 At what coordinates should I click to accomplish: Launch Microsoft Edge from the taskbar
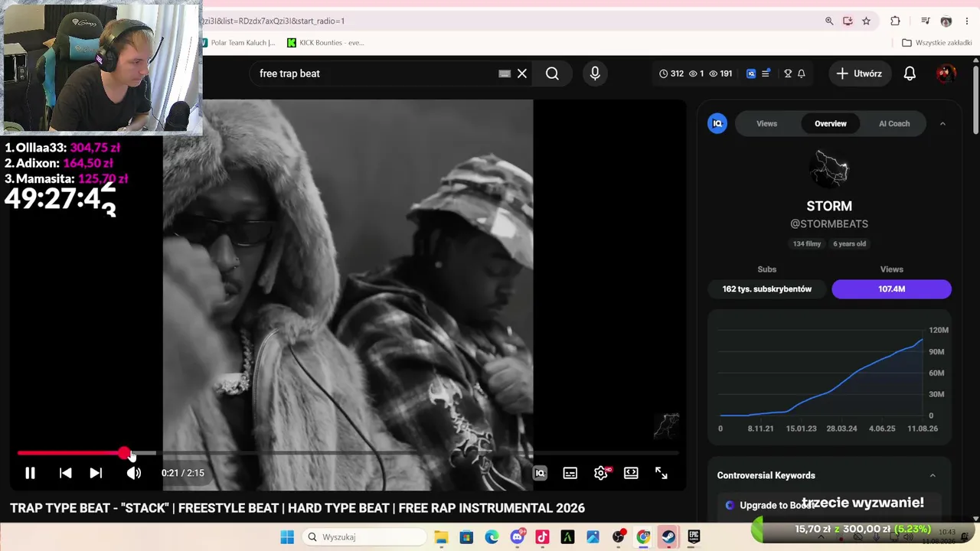[492, 537]
